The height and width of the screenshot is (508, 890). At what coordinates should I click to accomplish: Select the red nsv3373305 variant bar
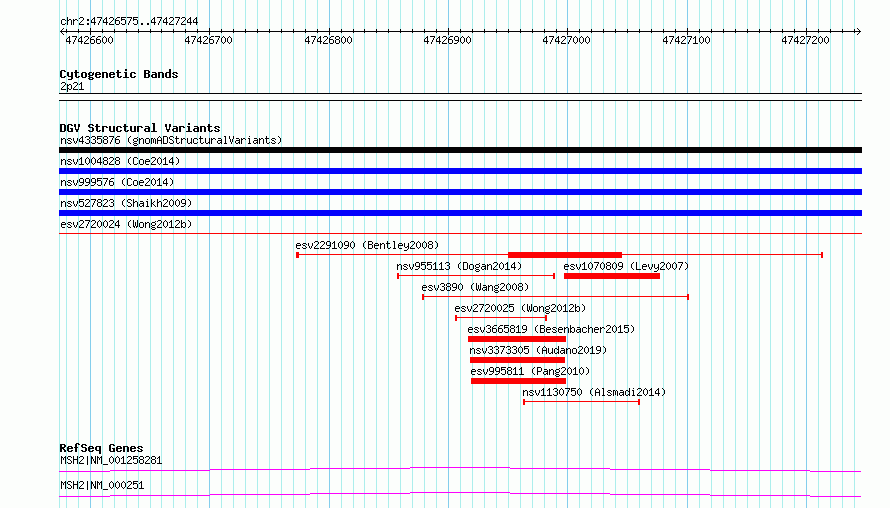click(x=518, y=360)
